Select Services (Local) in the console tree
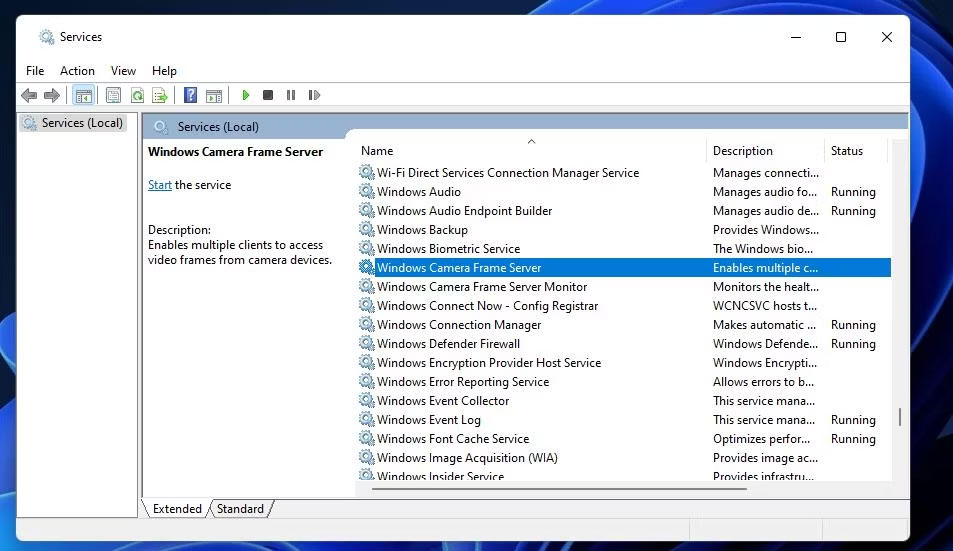 [x=73, y=123]
